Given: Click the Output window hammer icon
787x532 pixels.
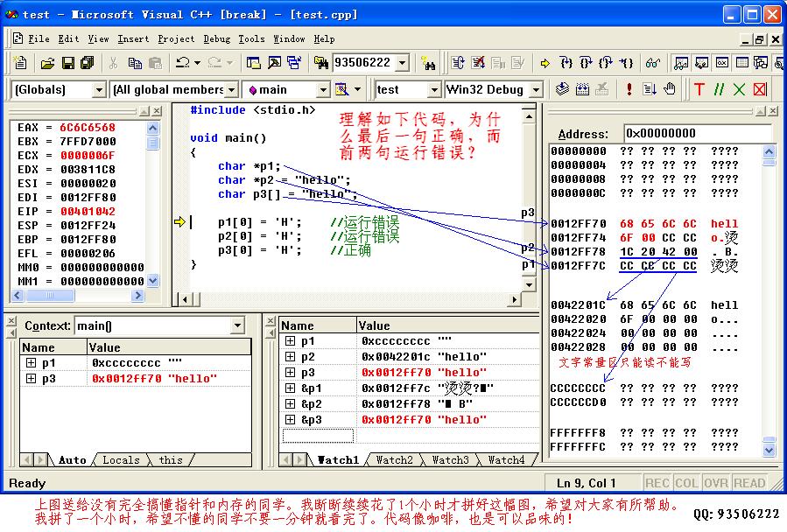Looking at the screenshot, I should click(274, 63).
